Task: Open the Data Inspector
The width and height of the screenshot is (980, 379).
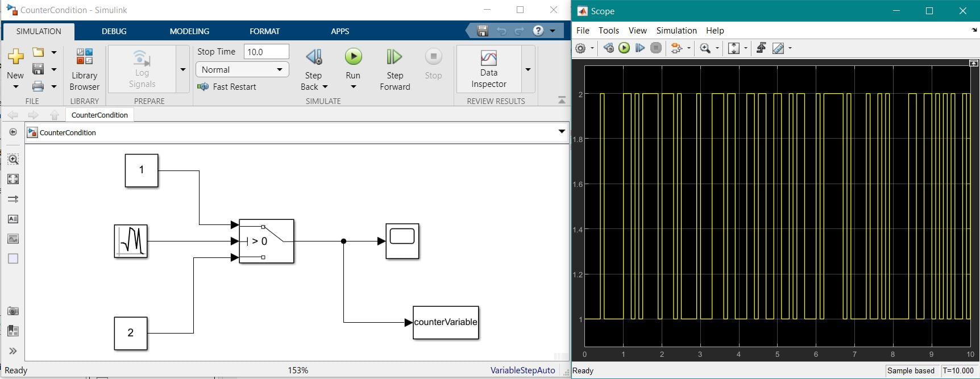Action: (488, 69)
